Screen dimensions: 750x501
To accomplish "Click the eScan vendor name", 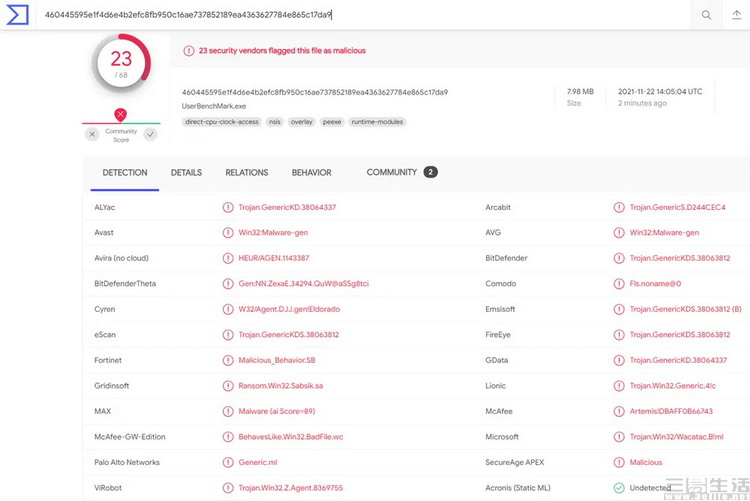I will (105, 334).
